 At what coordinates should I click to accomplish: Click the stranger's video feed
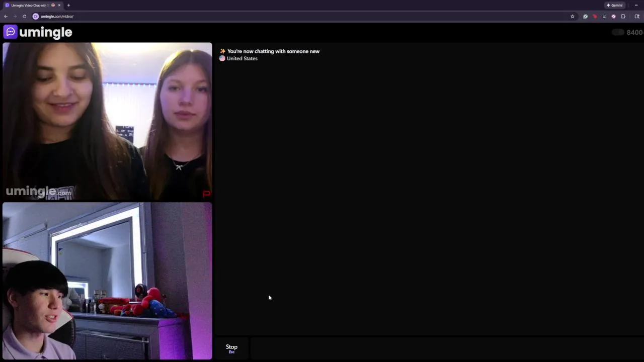tap(107, 121)
